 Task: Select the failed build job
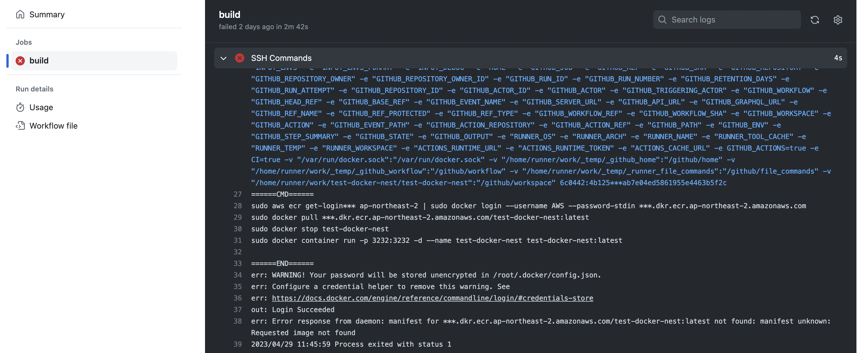[94, 61]
